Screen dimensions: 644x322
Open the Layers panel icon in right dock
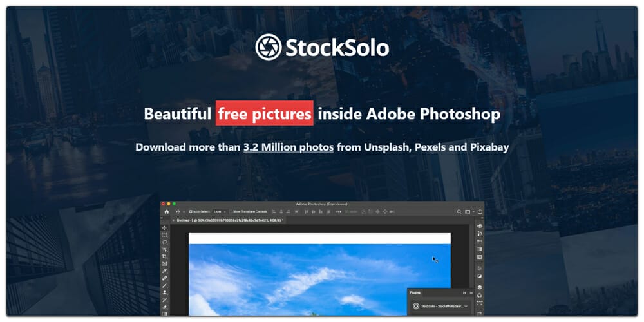(x=479, y=287)
